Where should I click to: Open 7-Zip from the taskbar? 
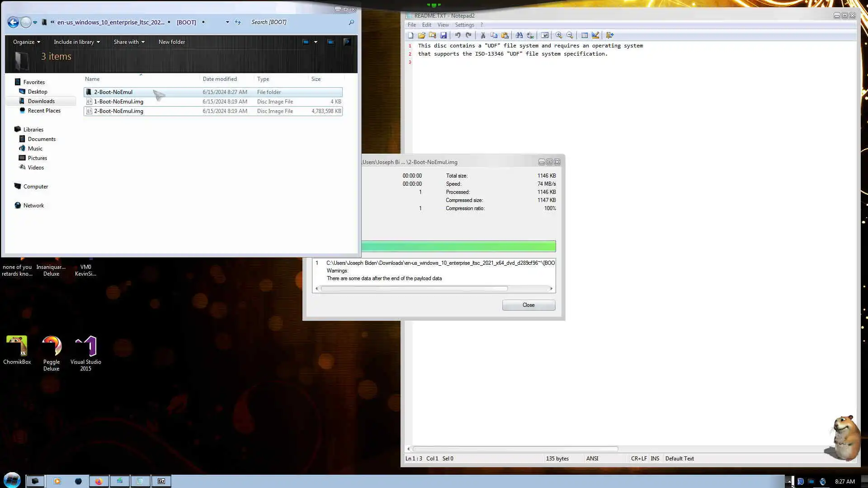[161, 481]
